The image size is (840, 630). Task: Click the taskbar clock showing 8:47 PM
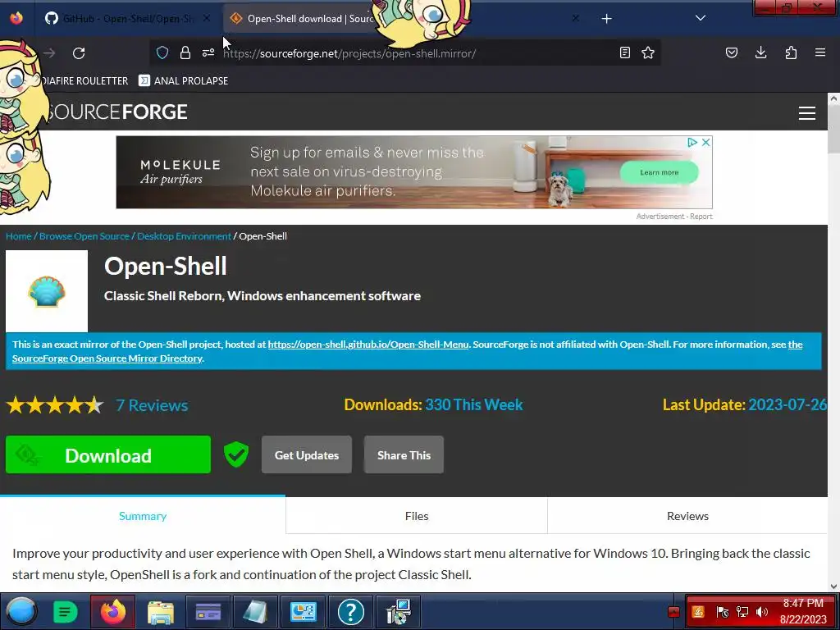[x=803, y=611]
